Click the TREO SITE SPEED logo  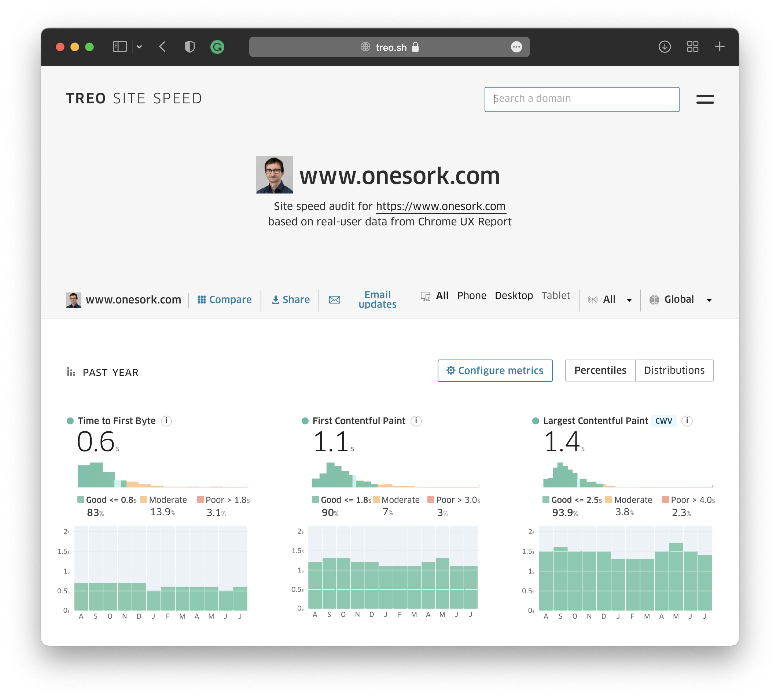click(134, 99)
